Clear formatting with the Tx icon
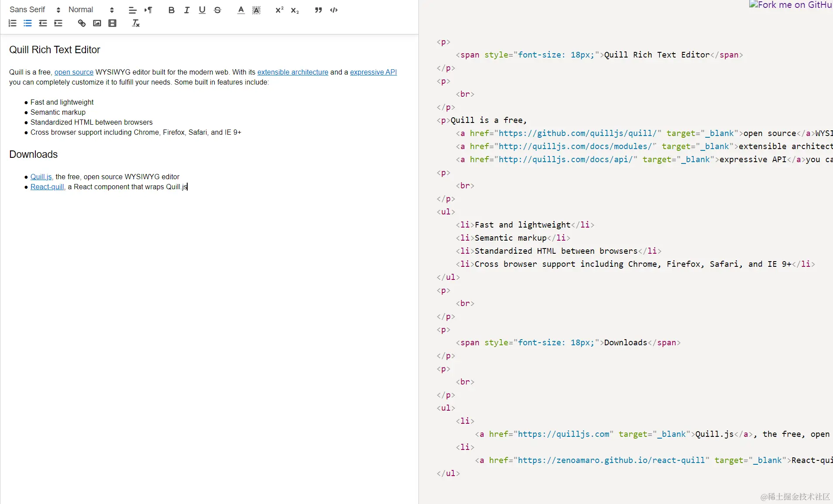 click(x=136, y=23)
